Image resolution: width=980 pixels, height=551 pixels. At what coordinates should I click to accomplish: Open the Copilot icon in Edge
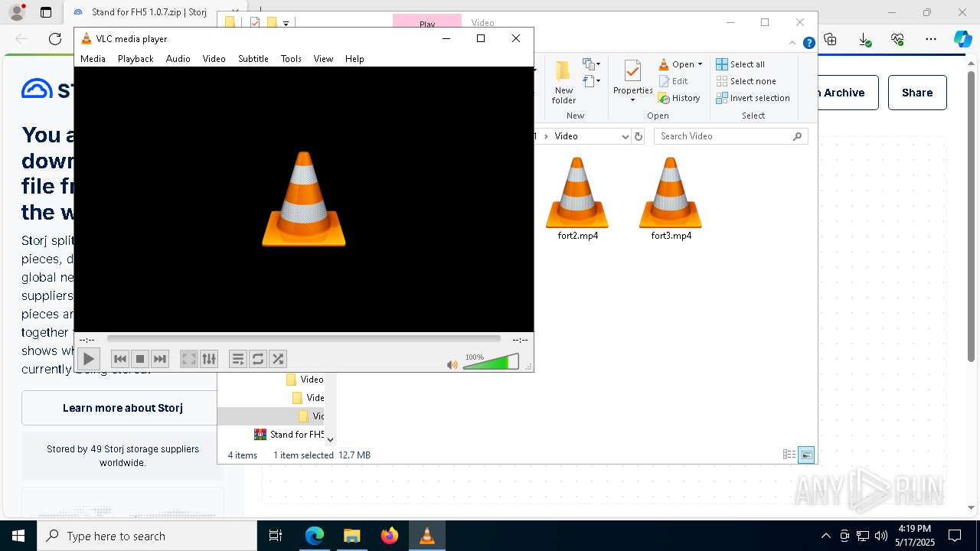click(x=962, y=39)
